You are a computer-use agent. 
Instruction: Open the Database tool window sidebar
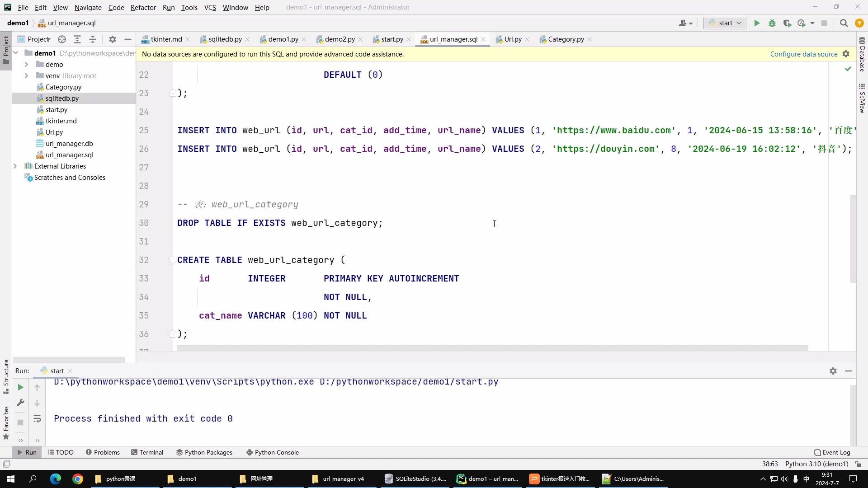(x=862, y=54)
